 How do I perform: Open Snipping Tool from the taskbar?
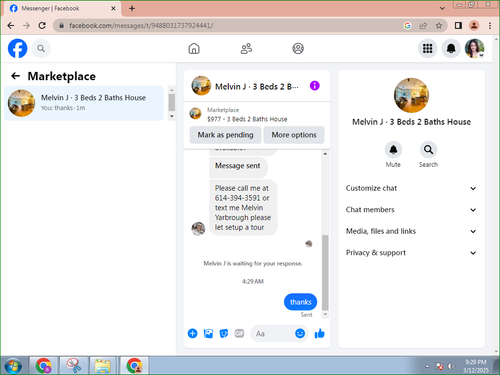[x=74, y=366]
